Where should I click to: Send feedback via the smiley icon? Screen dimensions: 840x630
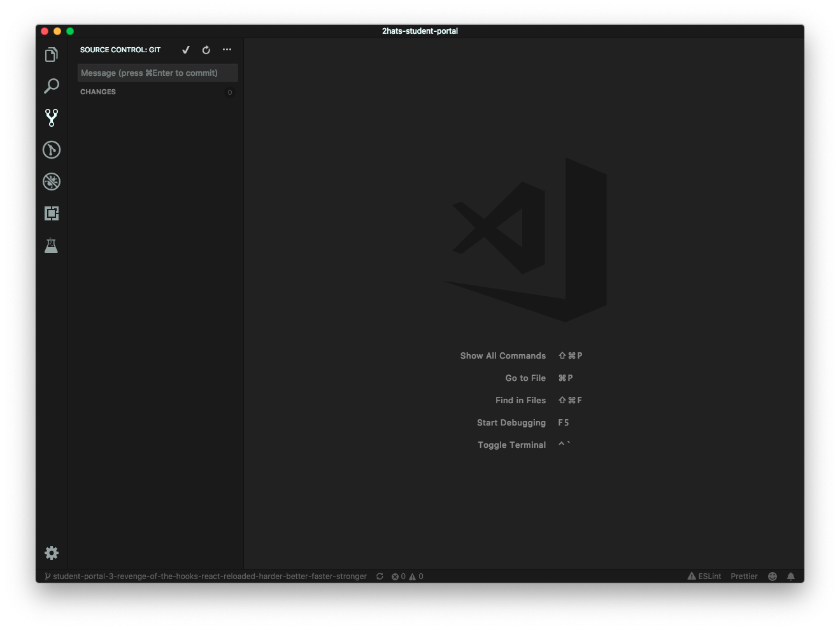point(772,576)
